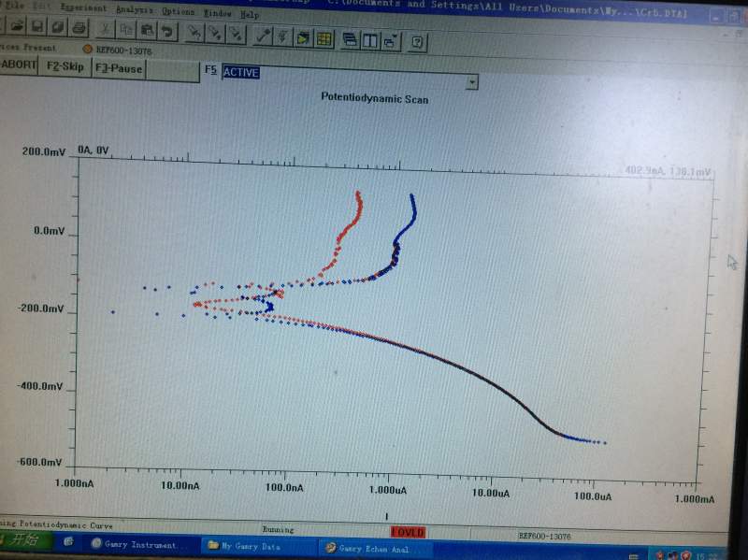Click the -200.0mV y-axis label

[40, 309]
